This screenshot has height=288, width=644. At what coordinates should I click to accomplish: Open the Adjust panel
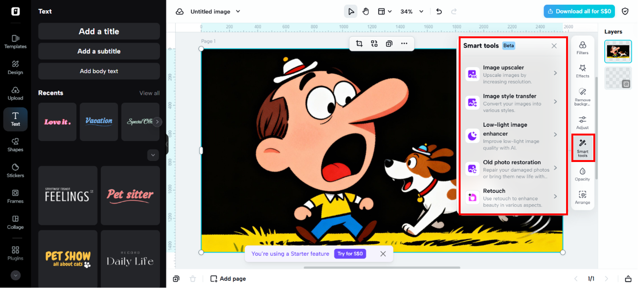[583, 123]
